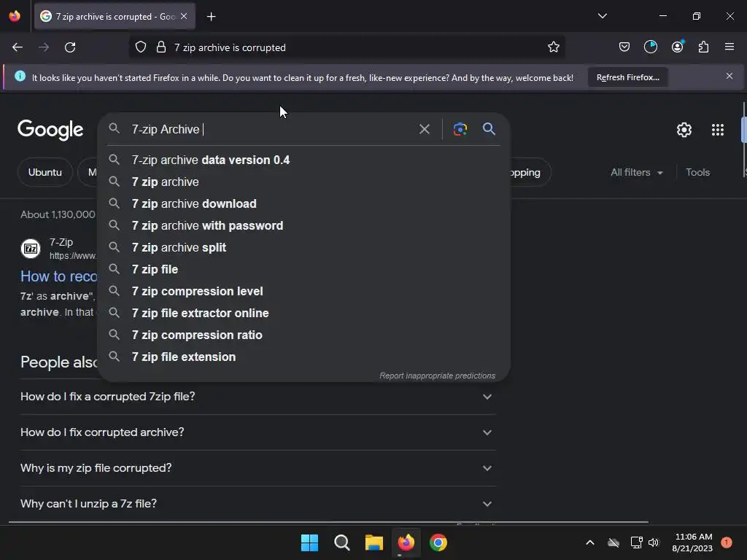This screenshot has height=560, width=747.
Task: Open the Firefox account icon
Action: point(677,47)
